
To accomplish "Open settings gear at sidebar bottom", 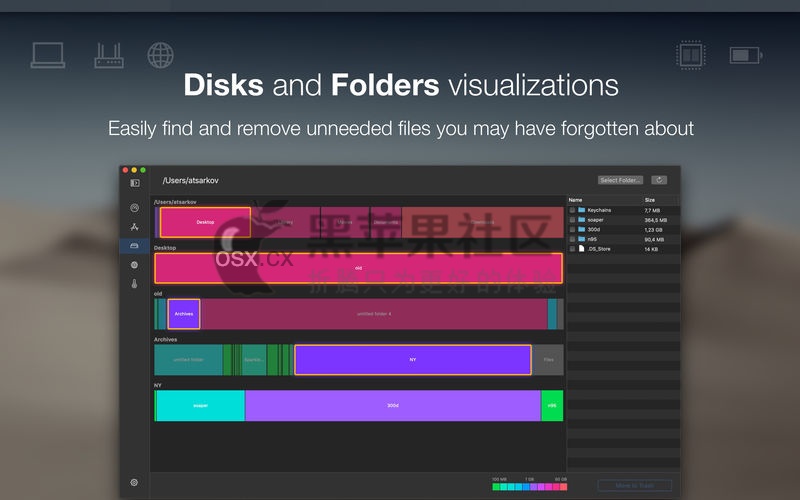I will (134, 482).
